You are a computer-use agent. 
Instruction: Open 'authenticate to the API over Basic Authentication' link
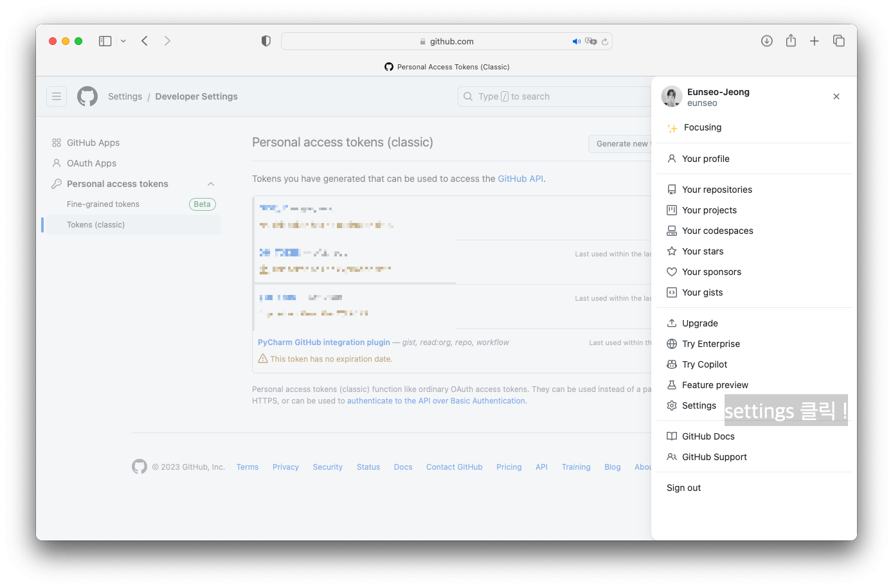coord(436,401)
